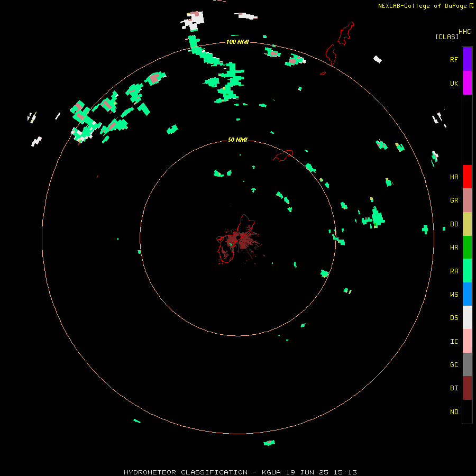
Task: Click the RA light green swatch
Action: click(467, 271)
